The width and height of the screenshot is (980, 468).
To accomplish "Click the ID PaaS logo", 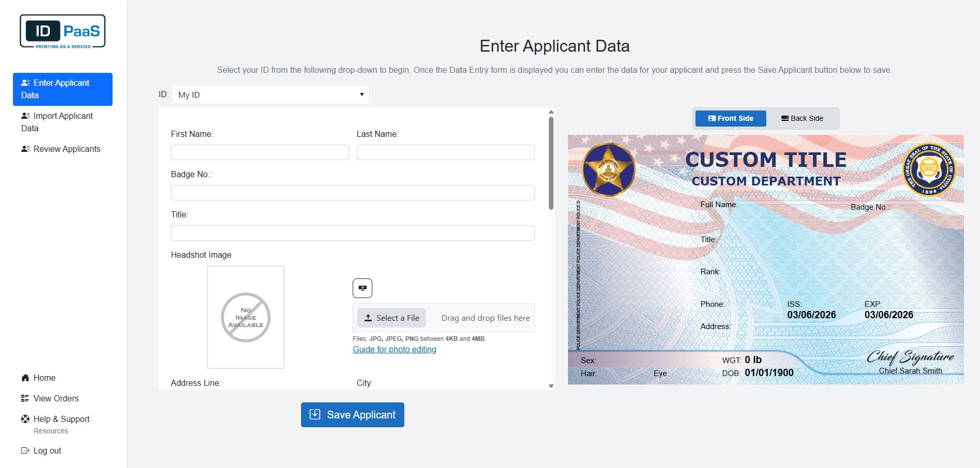I will coord(62,31).
